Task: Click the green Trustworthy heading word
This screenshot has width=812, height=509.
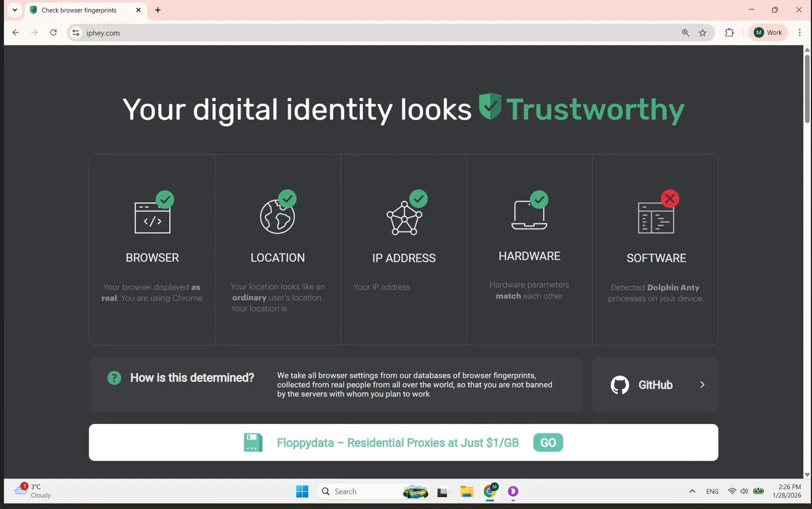Action: point(595,109)
